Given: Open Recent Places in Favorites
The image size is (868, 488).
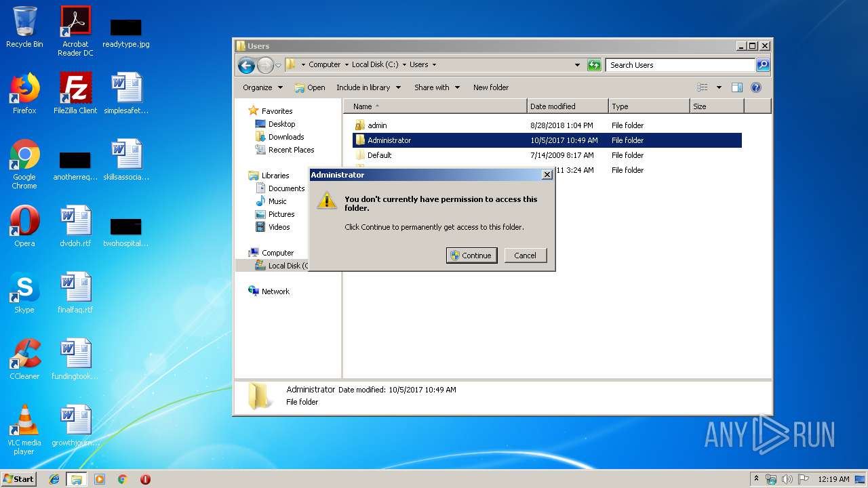Looking at the screenshot, I should coord(291,150).
